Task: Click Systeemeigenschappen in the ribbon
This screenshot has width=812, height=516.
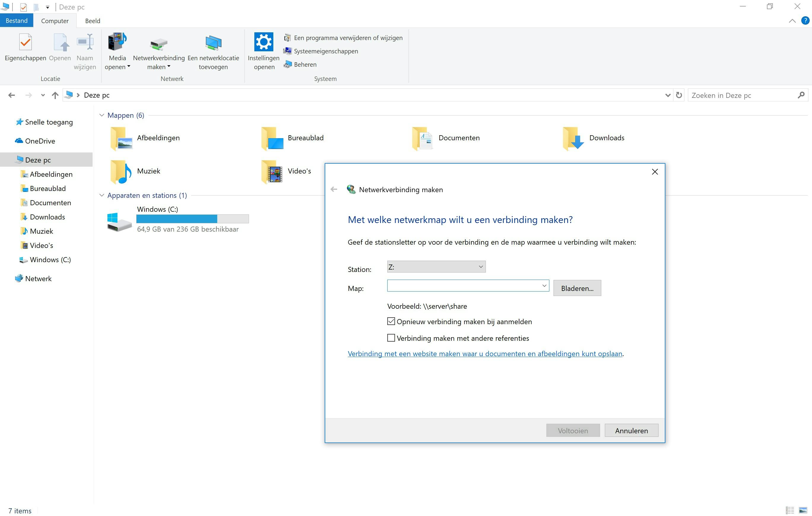Action: (x=325, y=51)
